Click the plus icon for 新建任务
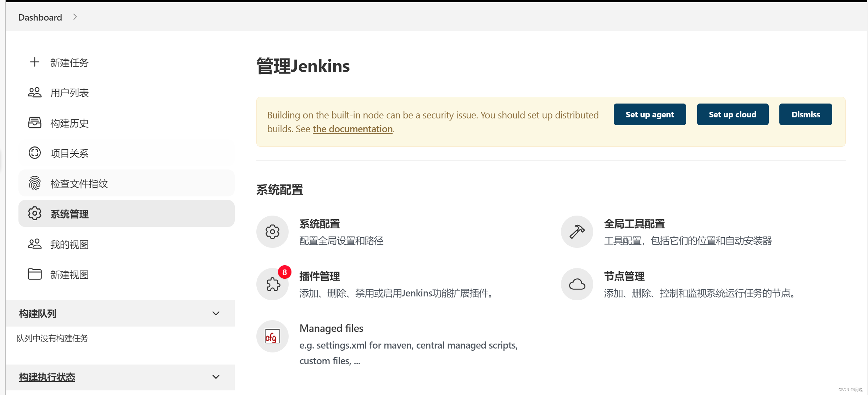868x395 pixels. click(x=35, y=62)
